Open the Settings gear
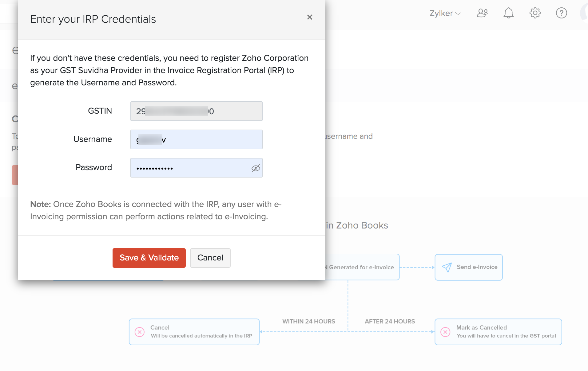 point(535,13)
